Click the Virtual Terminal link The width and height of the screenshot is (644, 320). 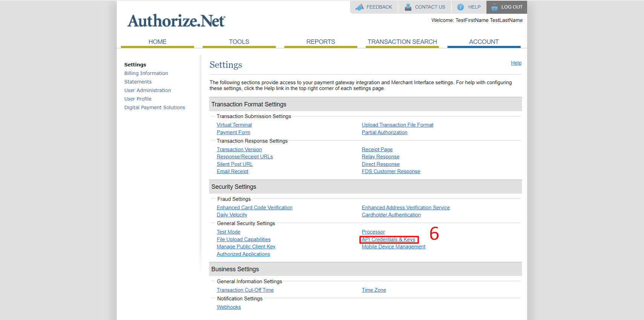(234, 125)
